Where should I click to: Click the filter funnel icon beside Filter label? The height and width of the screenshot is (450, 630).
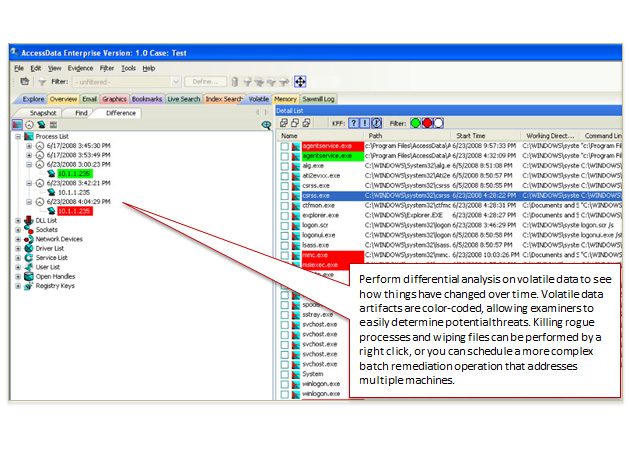point(42,82)
